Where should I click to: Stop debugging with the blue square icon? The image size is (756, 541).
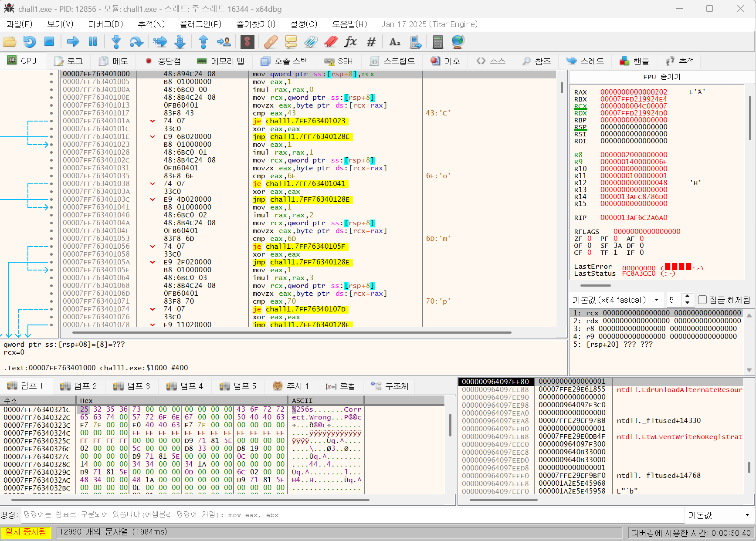click(x=49, y=42)
